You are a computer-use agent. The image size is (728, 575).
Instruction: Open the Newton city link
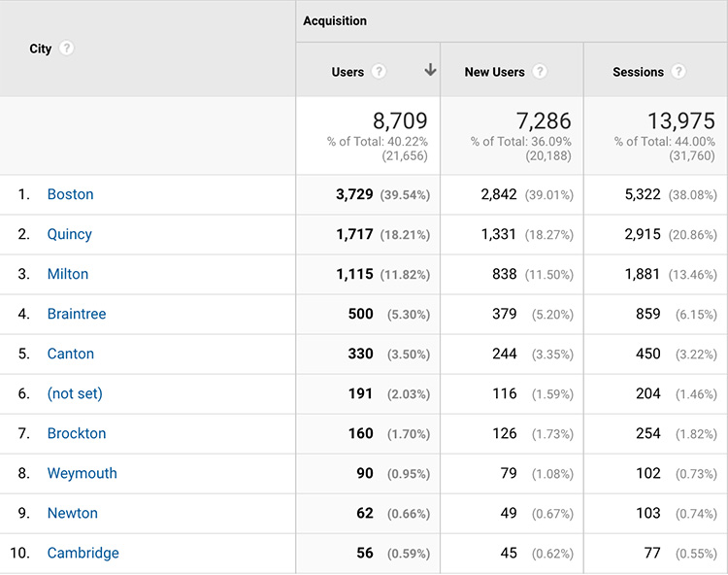pos(73,513)
